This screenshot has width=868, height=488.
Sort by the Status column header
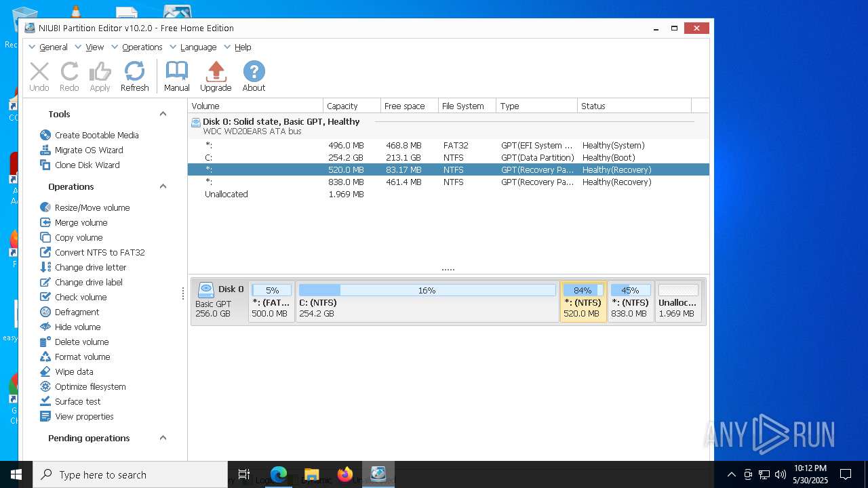pos(634,106)
